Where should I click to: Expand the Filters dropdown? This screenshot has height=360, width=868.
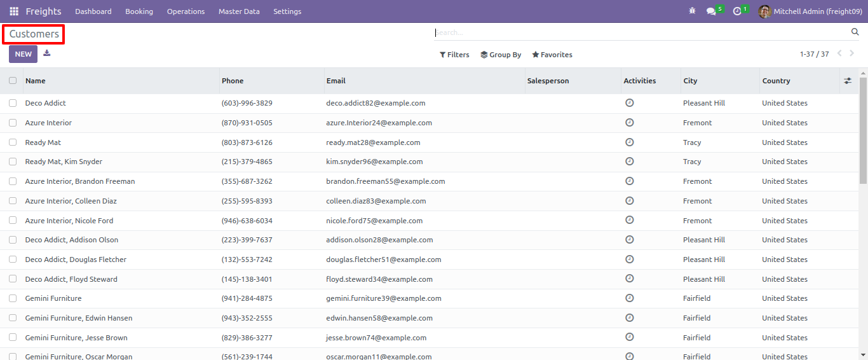(x=454, y=55)
